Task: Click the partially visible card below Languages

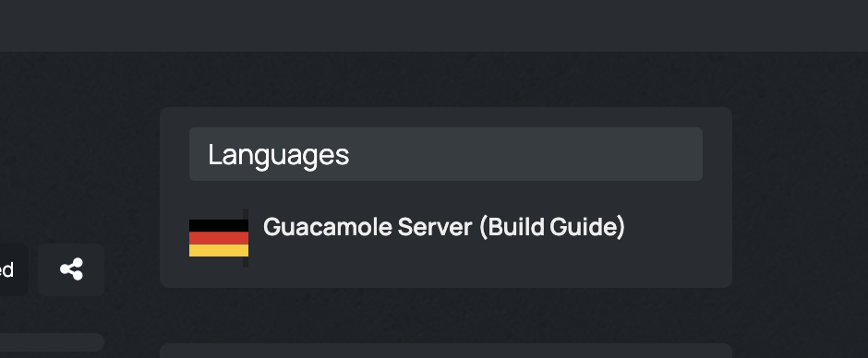Action: coord(446,351)
